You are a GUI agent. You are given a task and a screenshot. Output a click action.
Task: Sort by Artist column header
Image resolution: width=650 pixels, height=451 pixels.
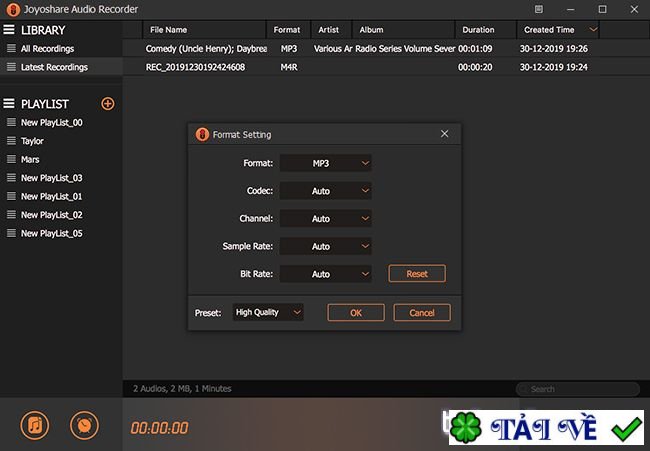[x=331, y=29]
